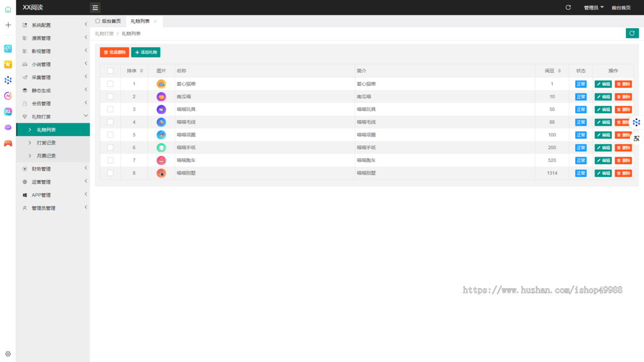Click the green refresh button below the header
Image resolution: width=644 pixels, height=362 pixels.
[x=632, y=33]
